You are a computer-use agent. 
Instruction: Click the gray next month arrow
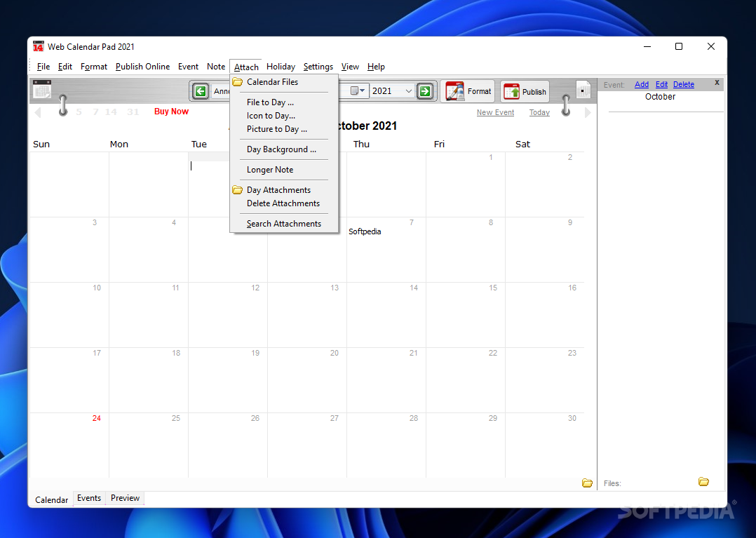point(588,112)
